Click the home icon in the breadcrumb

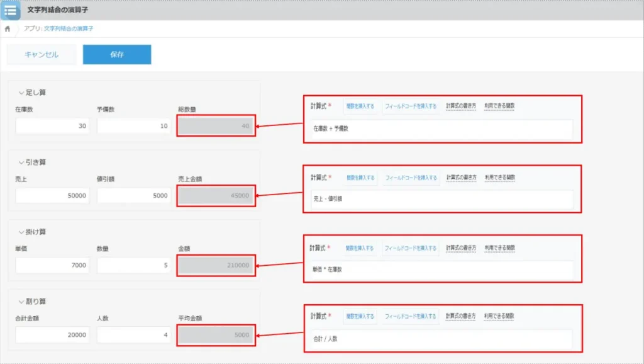pyautogui.click(x=8, y=28)
